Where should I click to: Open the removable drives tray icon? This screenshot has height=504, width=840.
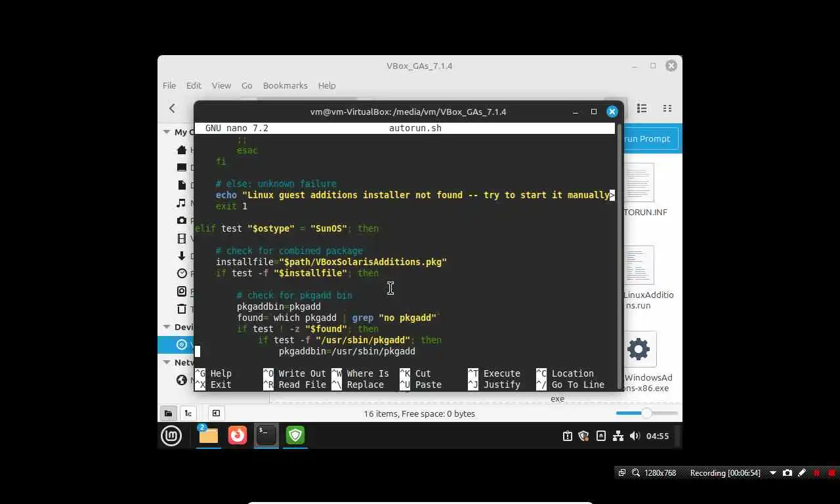[x=600, y=436]
